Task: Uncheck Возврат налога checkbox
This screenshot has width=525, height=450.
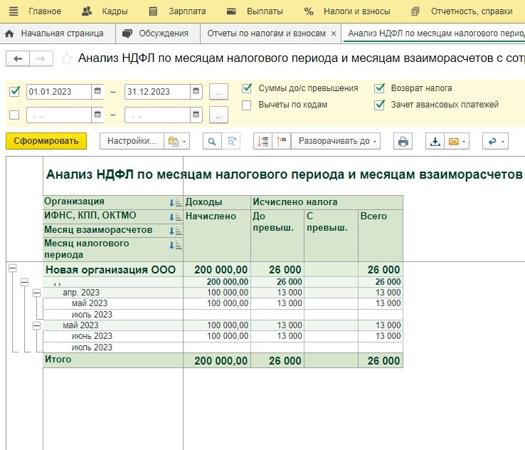Action: [x=379, y=88]
